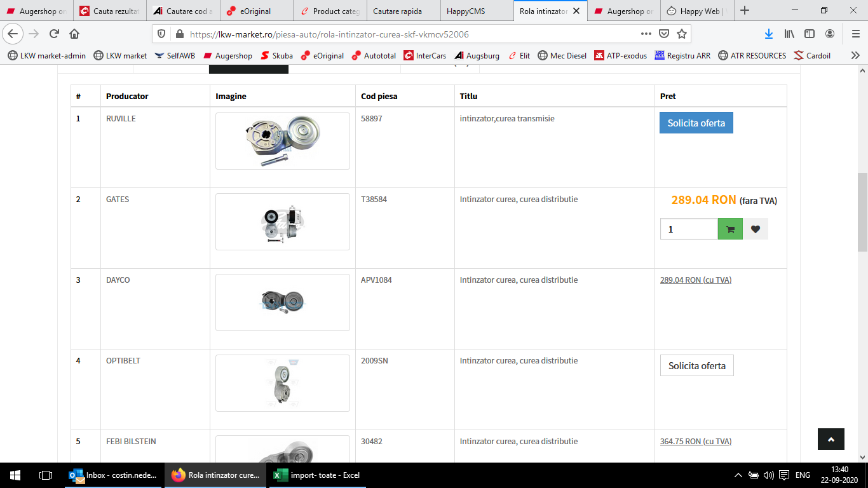Click the Solicita oferta button for OPTIBELT
The width and height of the screenshot is (868, 488).
tap(697, 365)
